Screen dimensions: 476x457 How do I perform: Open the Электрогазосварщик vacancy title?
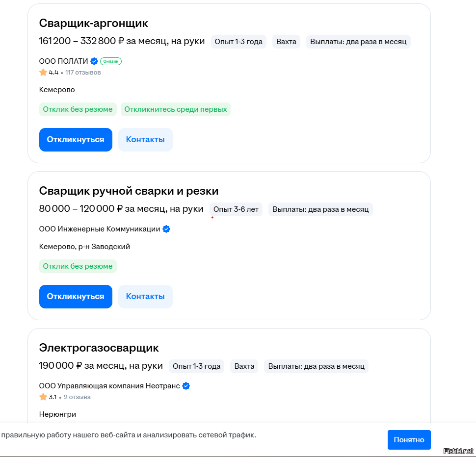[x=99, y=348]
